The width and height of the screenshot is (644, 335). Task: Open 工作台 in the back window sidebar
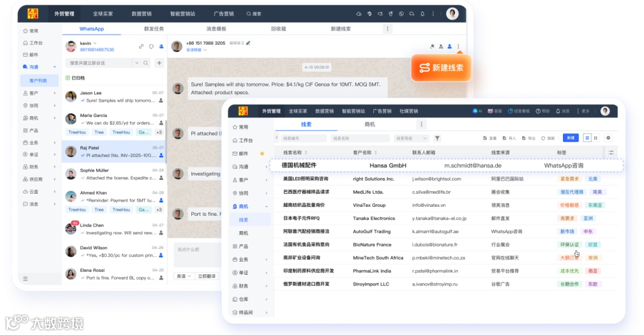33,43
